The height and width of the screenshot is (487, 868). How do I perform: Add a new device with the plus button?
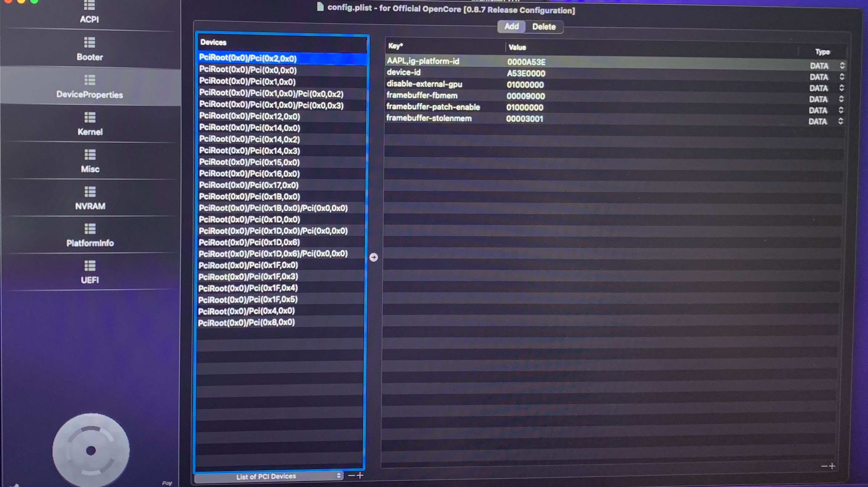coord(360,475)
